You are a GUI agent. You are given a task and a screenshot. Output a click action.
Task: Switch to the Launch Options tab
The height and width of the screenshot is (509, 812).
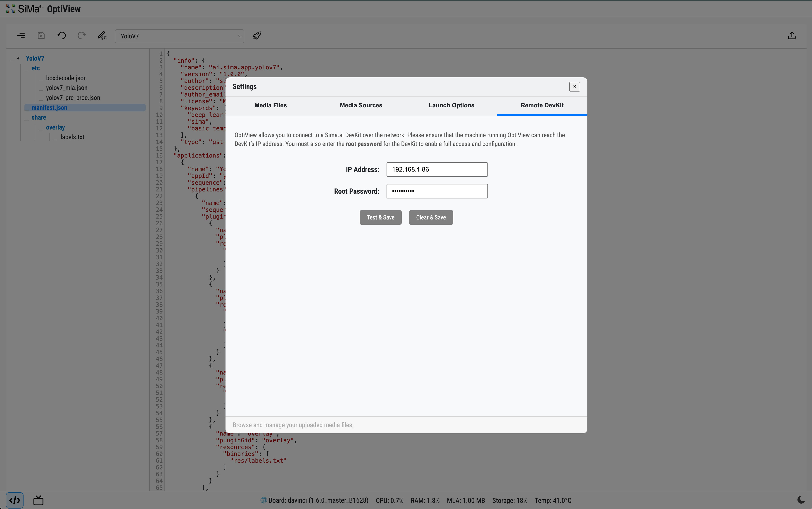click(x=451, y=105)
